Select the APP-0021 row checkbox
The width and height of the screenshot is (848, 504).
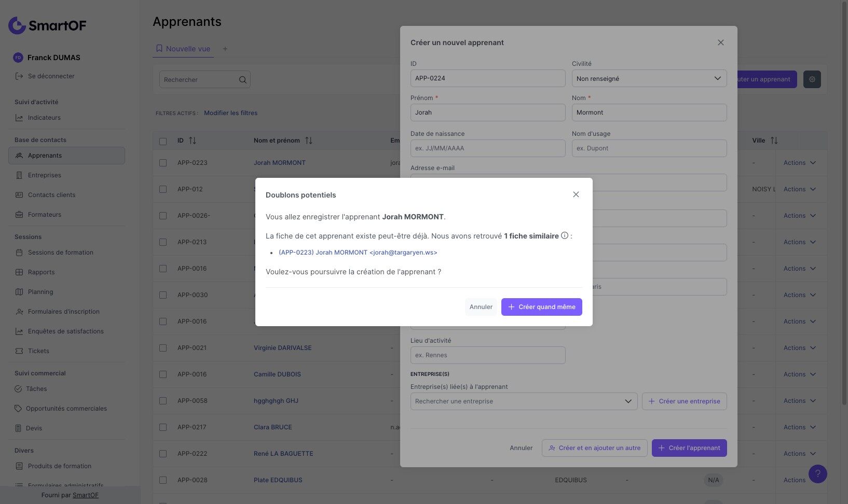pos(163,348)
